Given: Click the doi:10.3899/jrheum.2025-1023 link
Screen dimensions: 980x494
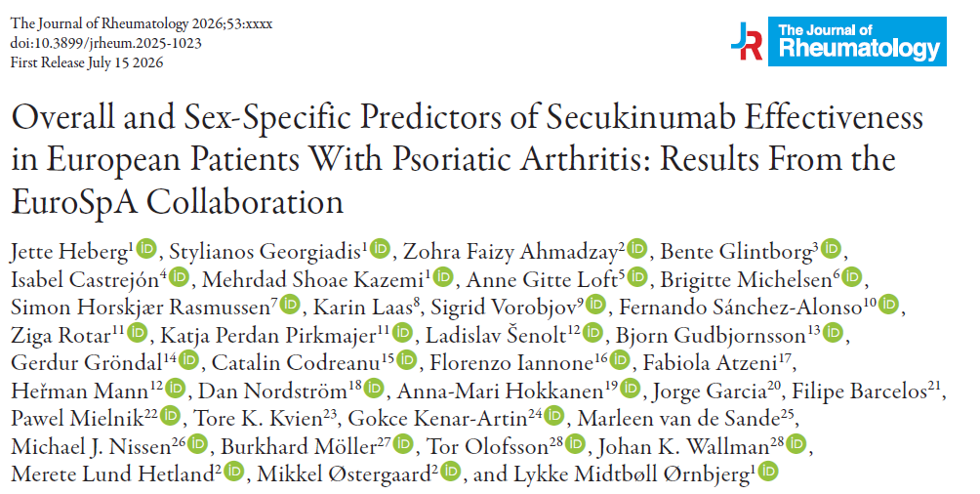Looking at the screenshot, I should coord(106,43).
